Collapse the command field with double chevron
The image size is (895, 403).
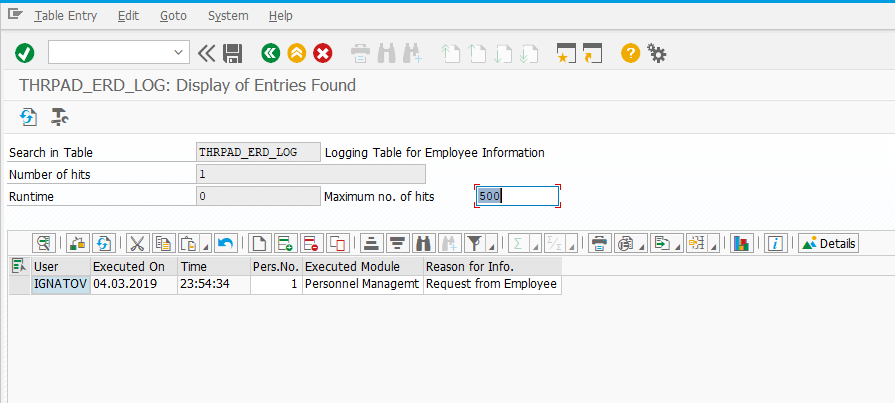pos(206,54)
